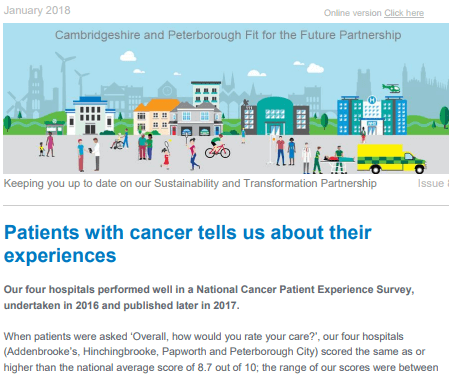Click the doctor in the white coat
The image size is (449, 378).
tap(306, 158)
